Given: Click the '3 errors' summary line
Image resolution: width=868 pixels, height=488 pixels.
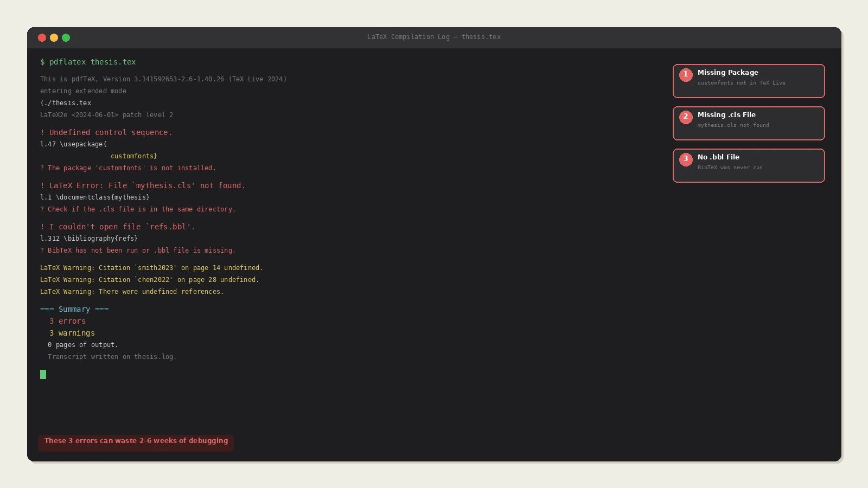Looking at the screenshot, I should click(68, 321).
